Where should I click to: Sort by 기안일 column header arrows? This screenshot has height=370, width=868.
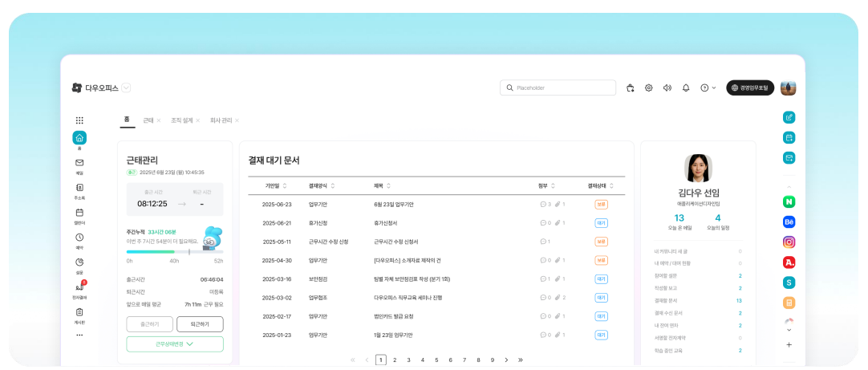point(285,185)
